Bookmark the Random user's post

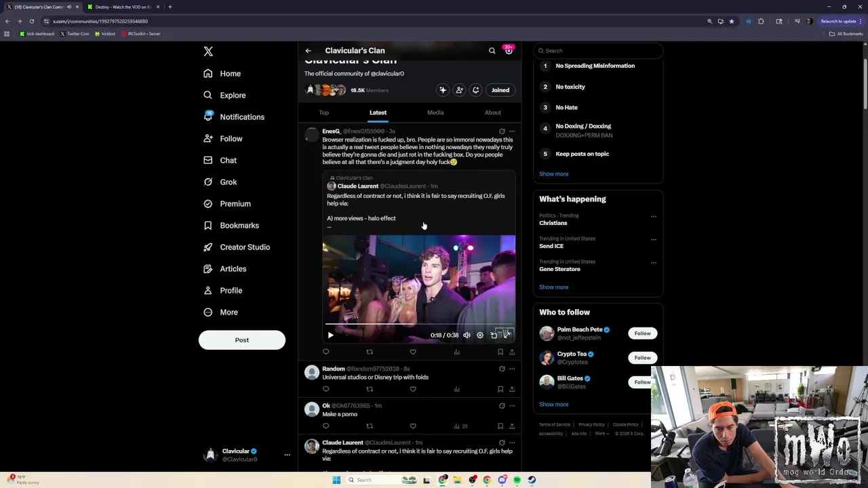click(500, 389)
